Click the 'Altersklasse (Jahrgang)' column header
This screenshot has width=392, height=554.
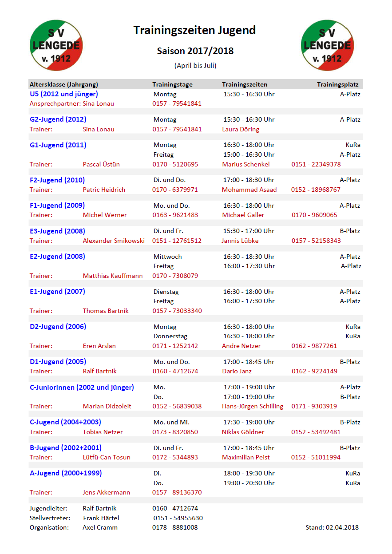point(63,84)
